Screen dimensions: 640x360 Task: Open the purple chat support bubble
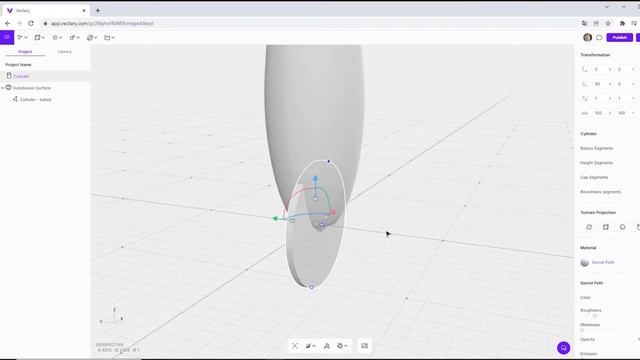tap(564, 348)
